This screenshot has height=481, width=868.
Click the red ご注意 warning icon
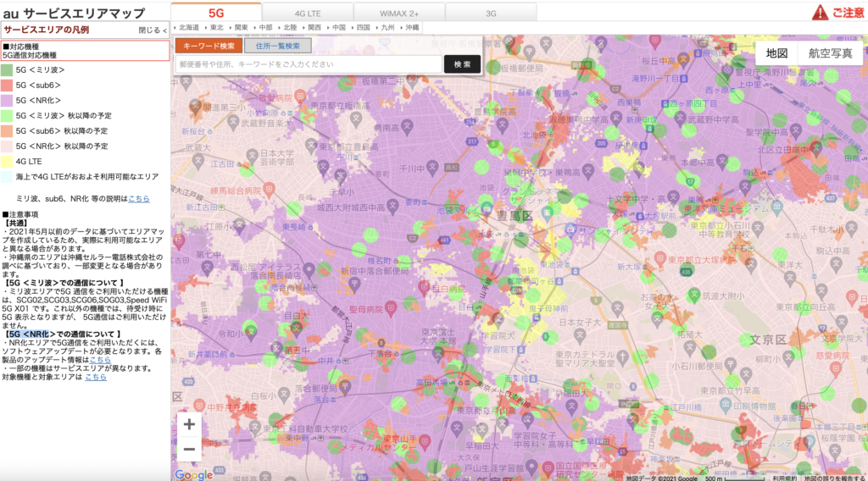(x=820, y=12)
